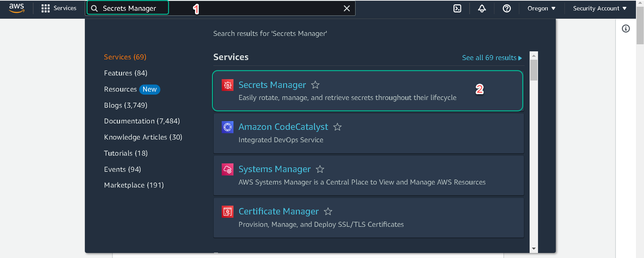
Task: Clear the search box with X
Action: tap(347, 8)
